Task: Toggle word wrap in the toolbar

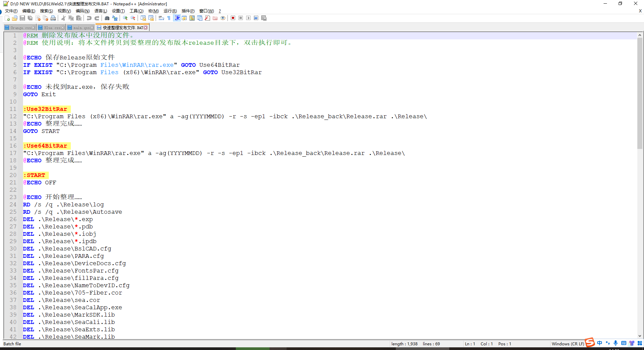Action: click(x=161, y=18)
